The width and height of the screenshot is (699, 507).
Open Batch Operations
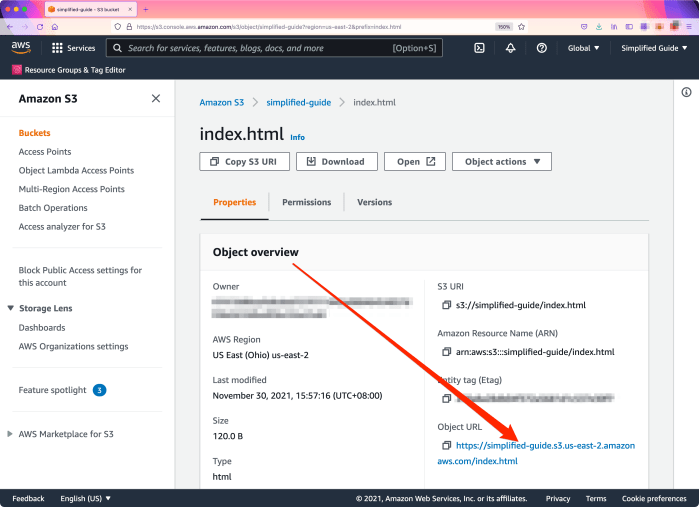click(53, 208)
